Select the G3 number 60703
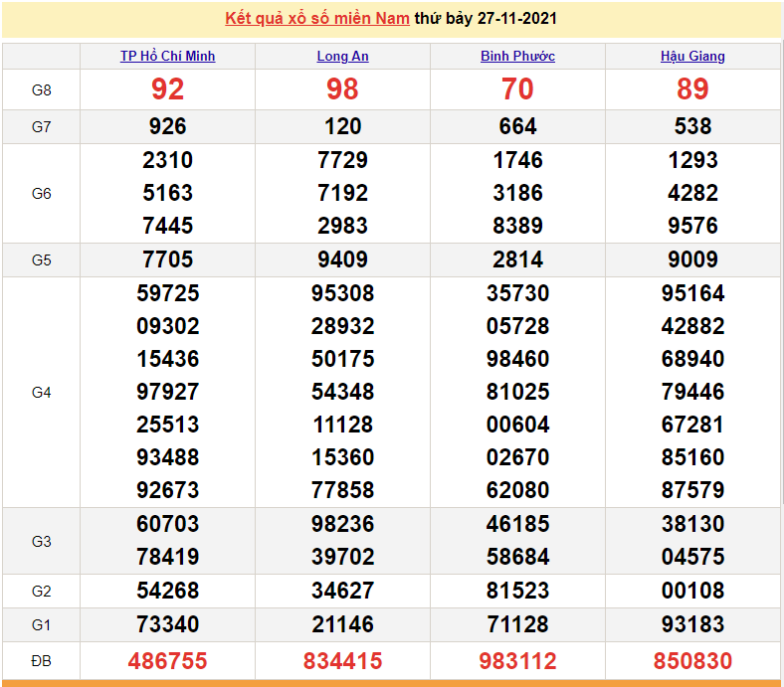The width and height of the screenshot is (784, 687). (167, 525)
